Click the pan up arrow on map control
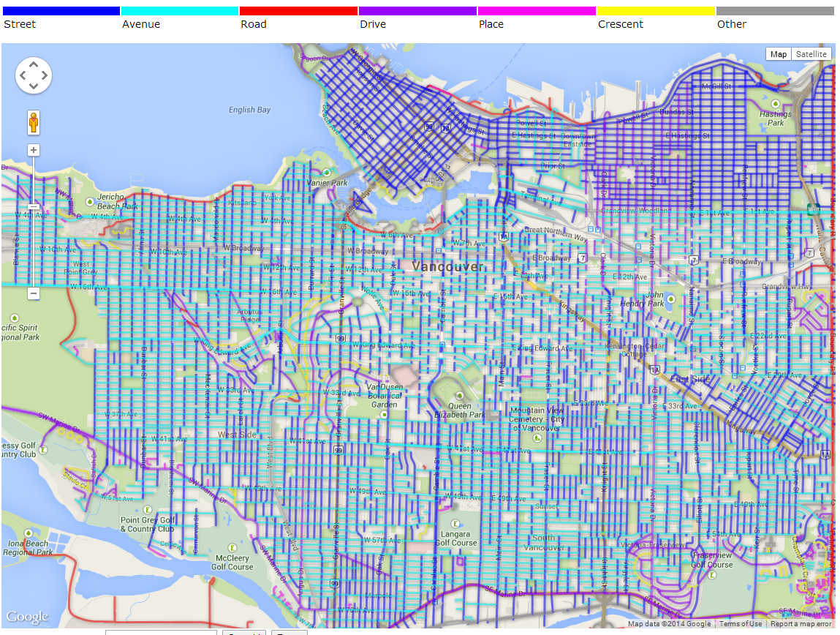Screen dimensions: 840x635 click(x=34, y=64)
